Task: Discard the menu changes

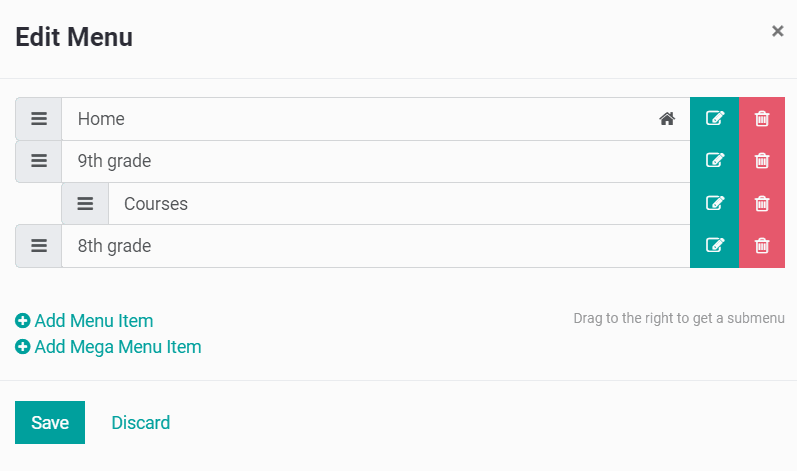Action: pyautogui.click(x=141, y=423)
